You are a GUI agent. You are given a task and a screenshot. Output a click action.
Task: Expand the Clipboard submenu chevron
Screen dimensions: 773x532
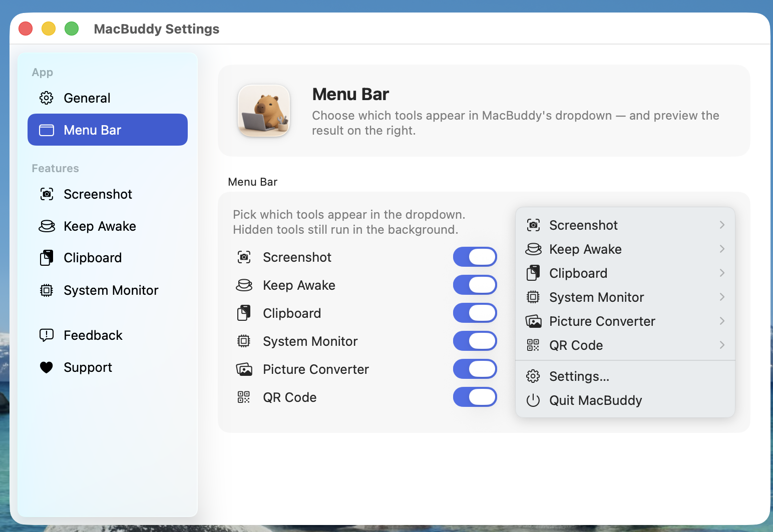tap(722, 273)
